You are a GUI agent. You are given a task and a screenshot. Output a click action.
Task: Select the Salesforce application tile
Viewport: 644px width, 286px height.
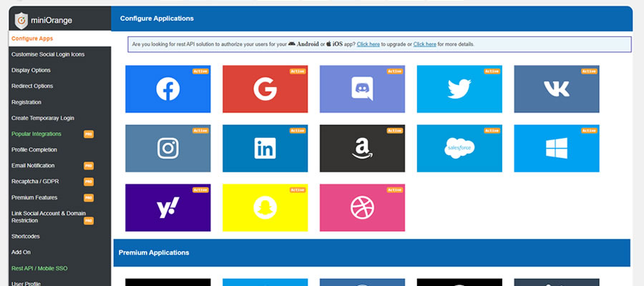point(459,149)
